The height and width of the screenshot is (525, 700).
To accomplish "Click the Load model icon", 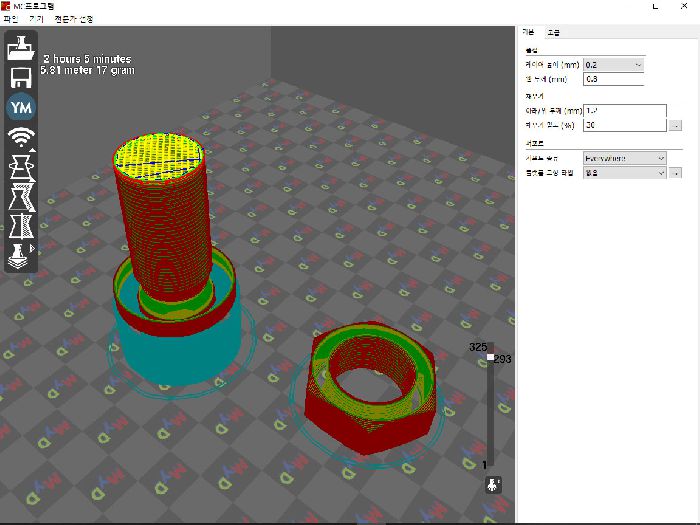I will (22, 47).
